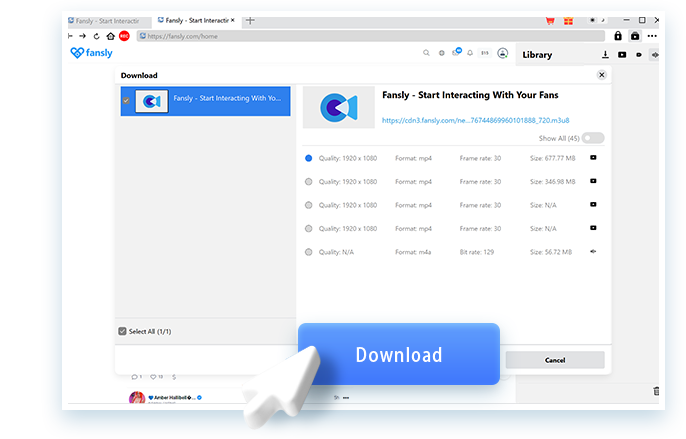Click the audio icon on the m4a row
Viewport: 686px width, 439px height.
pyautogui.click(x=593, y=251)
